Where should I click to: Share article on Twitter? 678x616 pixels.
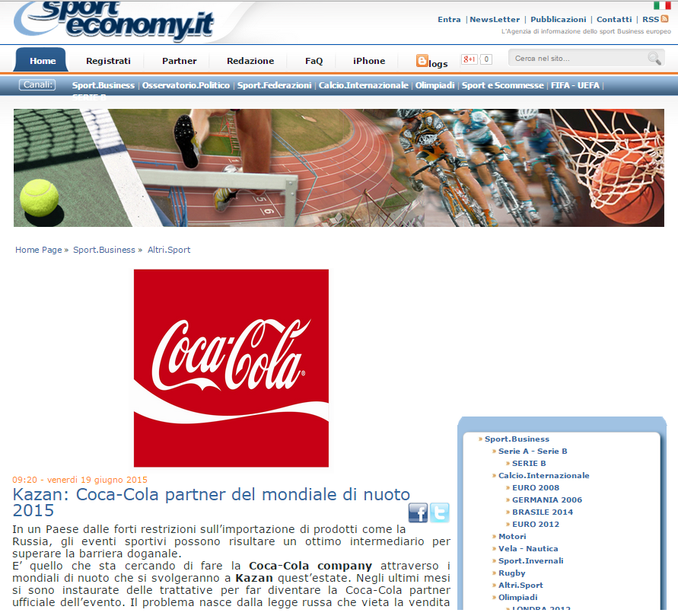440,512
